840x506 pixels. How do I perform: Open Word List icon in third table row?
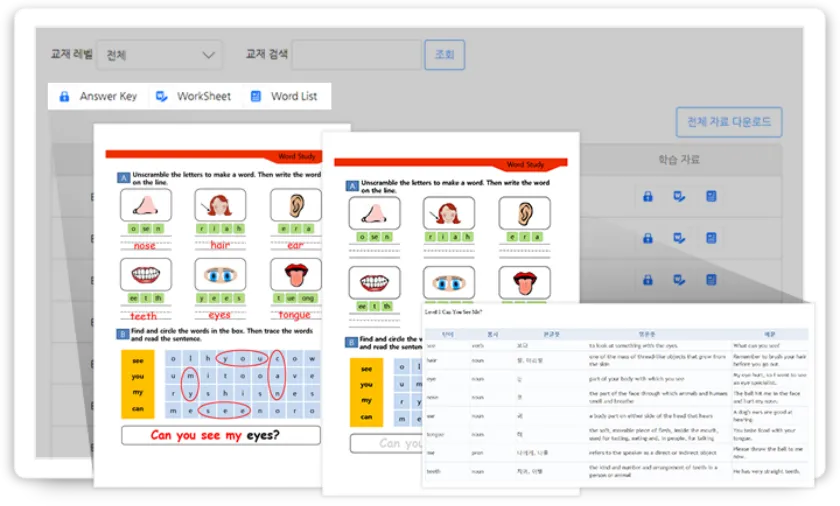[711, 281]
